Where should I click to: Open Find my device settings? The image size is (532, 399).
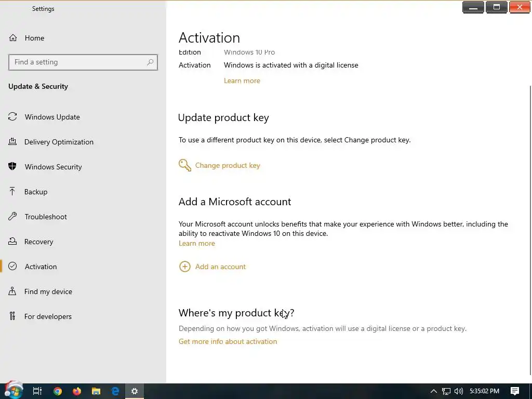click(48, 291)
